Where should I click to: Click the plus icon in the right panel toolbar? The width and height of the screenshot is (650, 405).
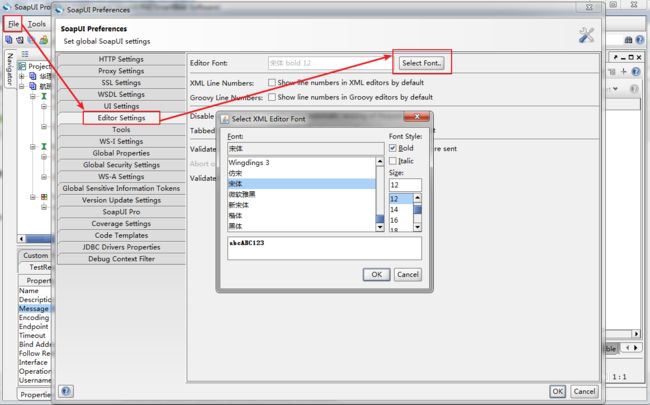[623, 72]
